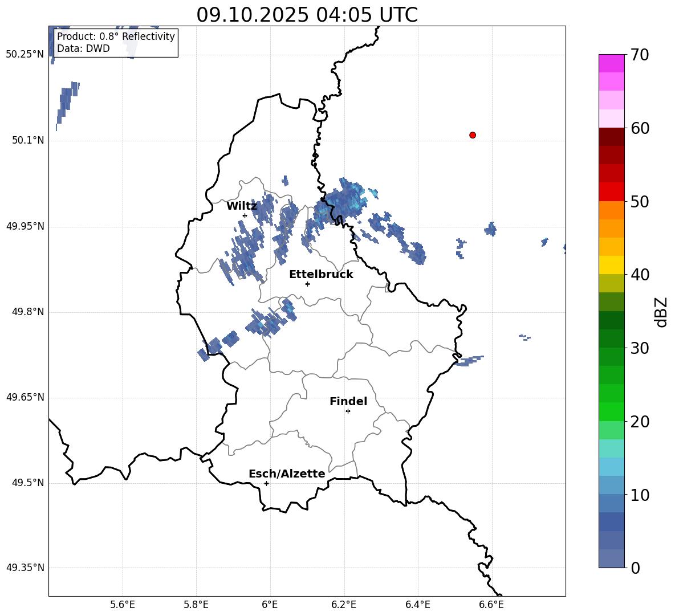Click the 49.5°N latitude label

pos(28,483)
